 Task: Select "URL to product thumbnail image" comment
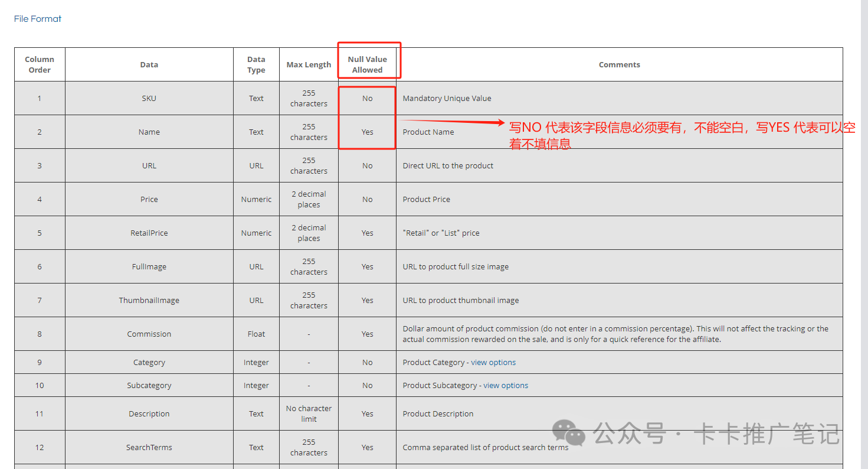point(461,300)
